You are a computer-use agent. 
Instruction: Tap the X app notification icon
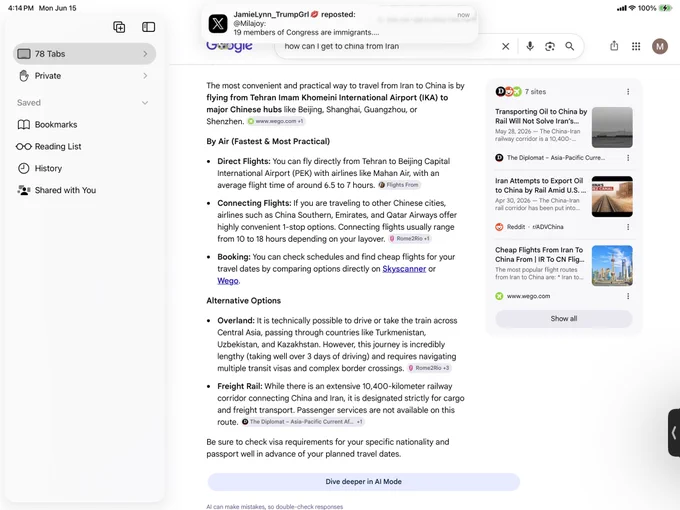pyautogui.click(x=218, y=23)
